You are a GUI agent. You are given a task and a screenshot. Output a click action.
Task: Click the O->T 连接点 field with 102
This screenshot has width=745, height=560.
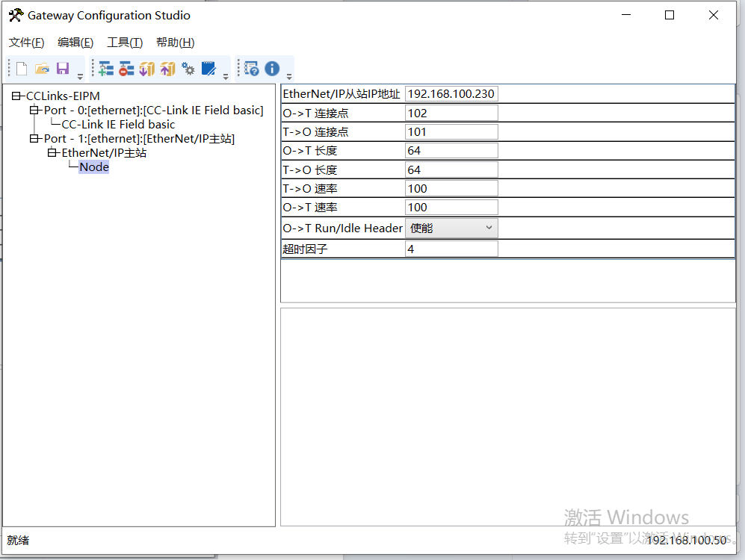click(x=451, y=113)
